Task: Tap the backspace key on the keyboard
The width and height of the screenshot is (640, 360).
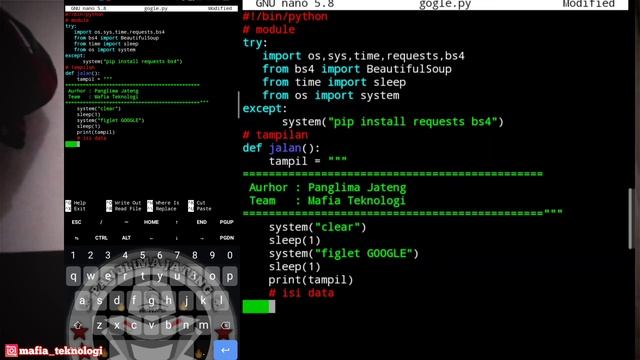Action: pyautogui.click(x=225, y=326)
